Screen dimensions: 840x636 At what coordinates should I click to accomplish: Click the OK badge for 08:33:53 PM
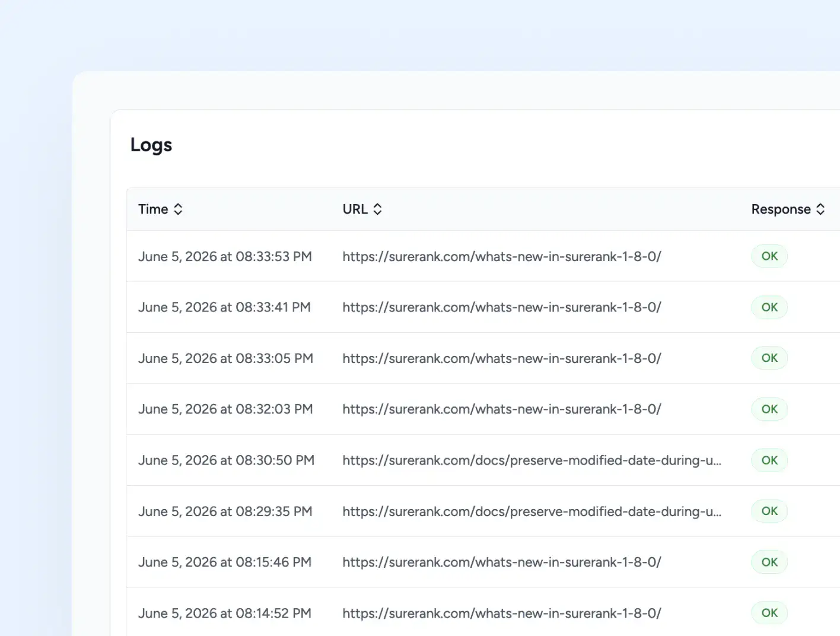[x=769, y=256]
